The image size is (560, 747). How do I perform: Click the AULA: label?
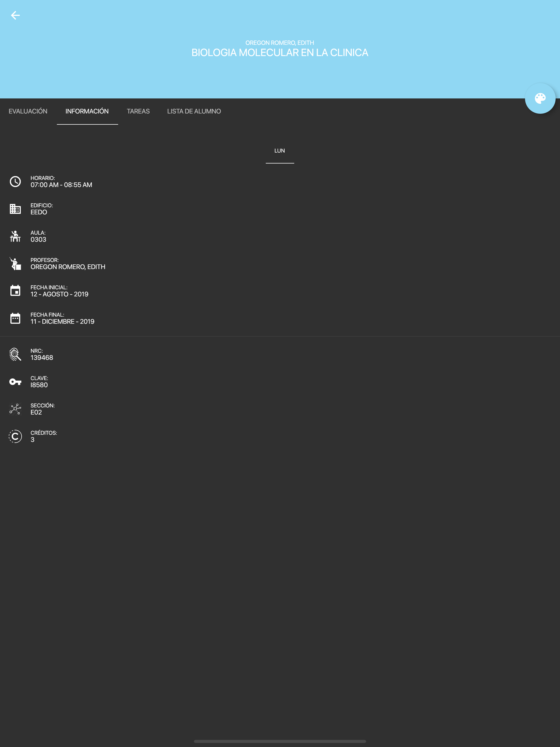(38, 233)
